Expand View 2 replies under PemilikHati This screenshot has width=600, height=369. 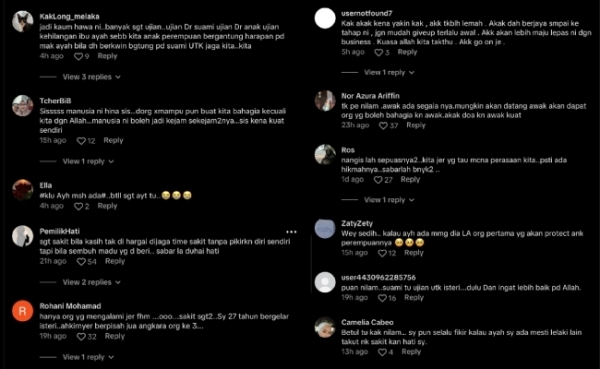click(91, 282)
